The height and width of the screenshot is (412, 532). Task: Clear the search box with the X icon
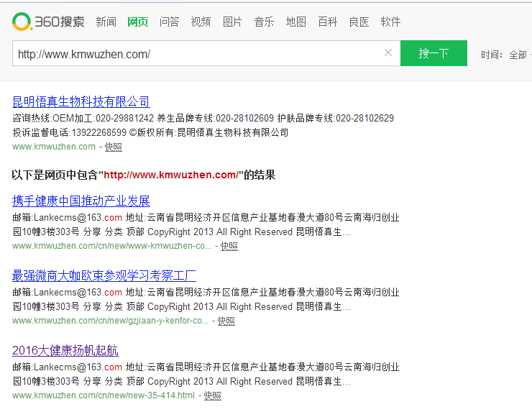[x=388, y=52]
